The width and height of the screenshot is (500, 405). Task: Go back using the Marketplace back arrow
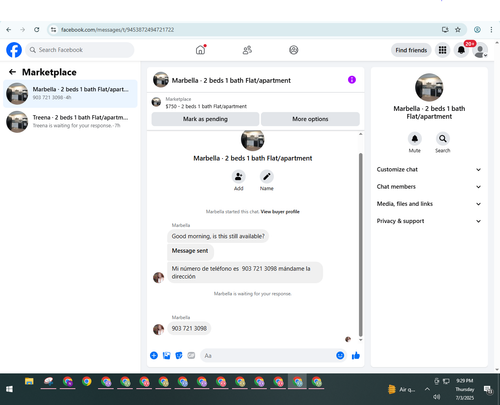tap(12, 72)
